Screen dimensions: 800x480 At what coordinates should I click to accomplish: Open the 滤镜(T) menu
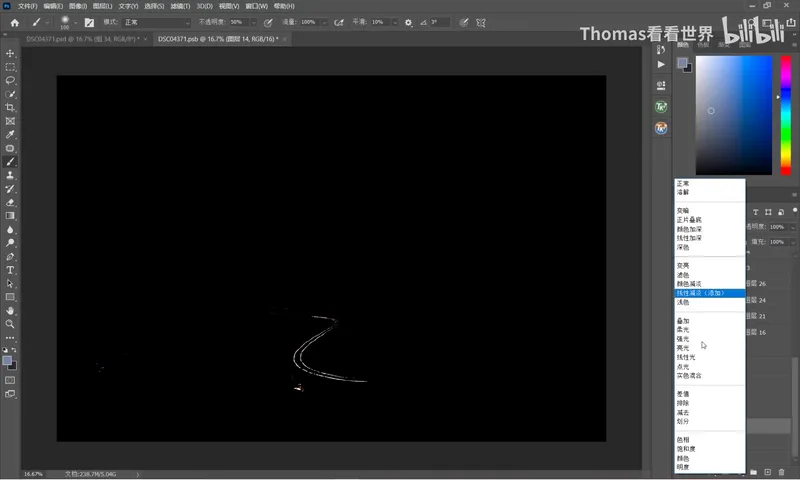(x=180, y=6)
